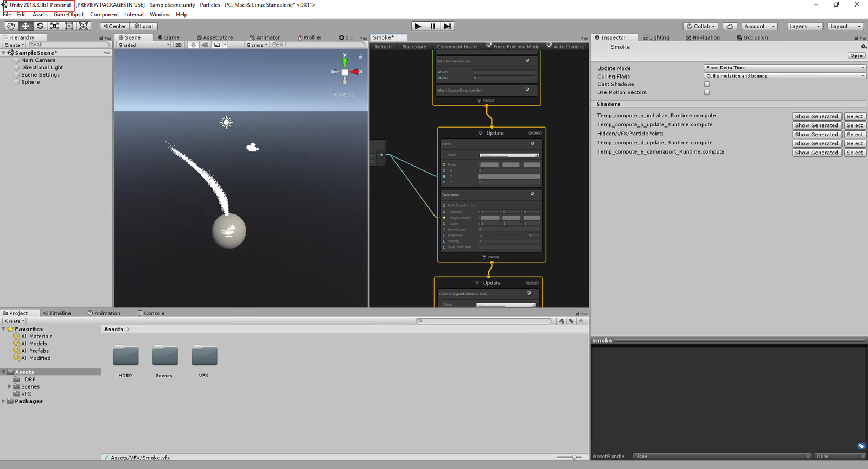
Task: Click the Pause button
Action: pos(432,26)
